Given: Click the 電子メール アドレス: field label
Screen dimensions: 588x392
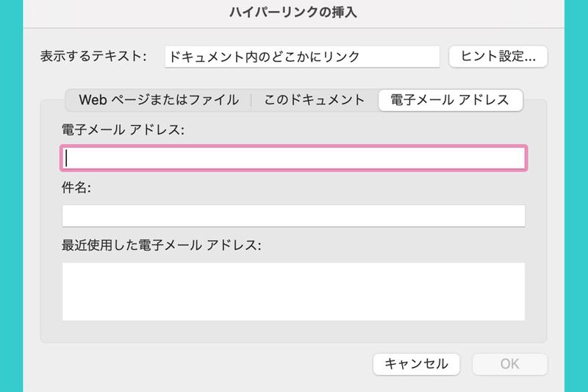Looking at the screenshot, I should tap(123, 130).
